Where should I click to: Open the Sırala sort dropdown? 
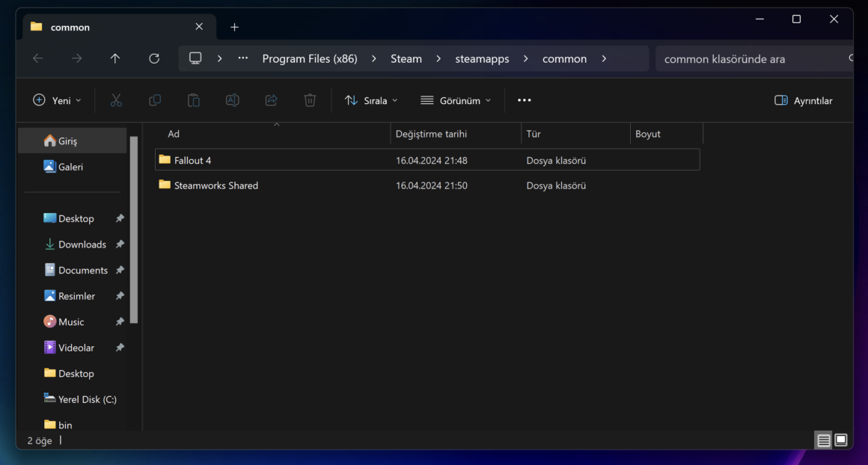point(371,101)
